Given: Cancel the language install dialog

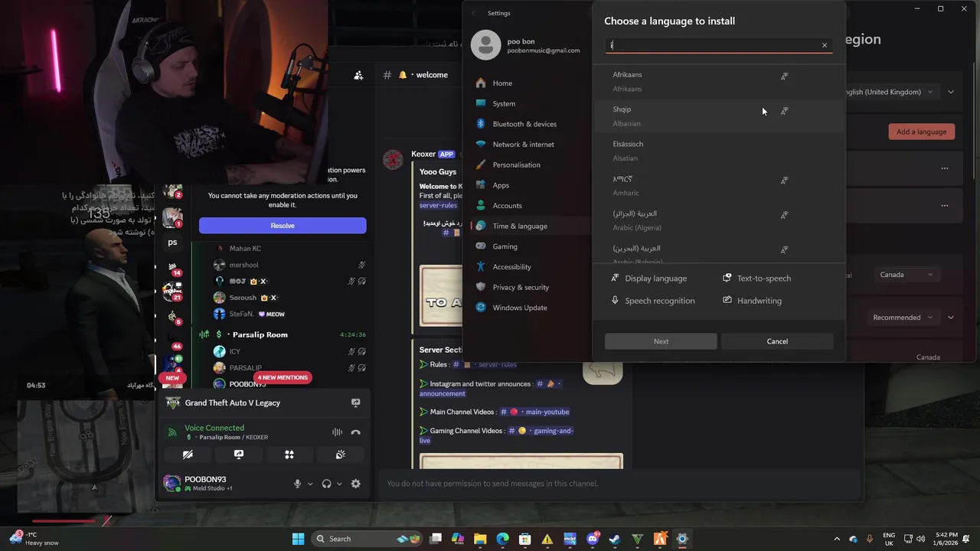Looking at the screenshot, I should 777,341.
